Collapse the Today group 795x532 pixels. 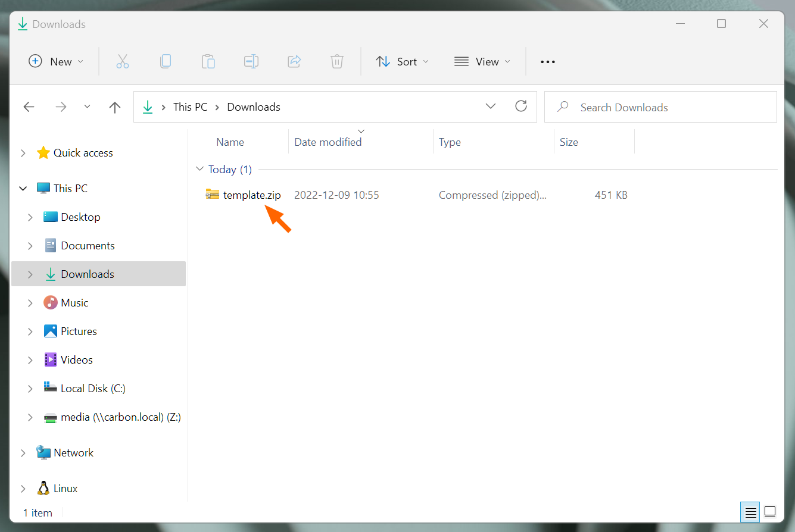click(x=200, y=170)
